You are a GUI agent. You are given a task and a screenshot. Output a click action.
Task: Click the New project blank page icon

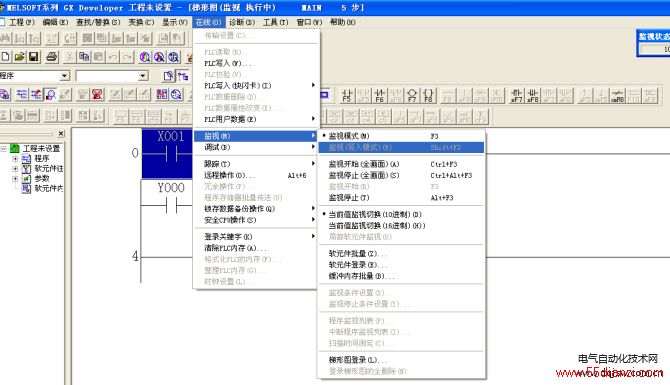coord(6,57)
